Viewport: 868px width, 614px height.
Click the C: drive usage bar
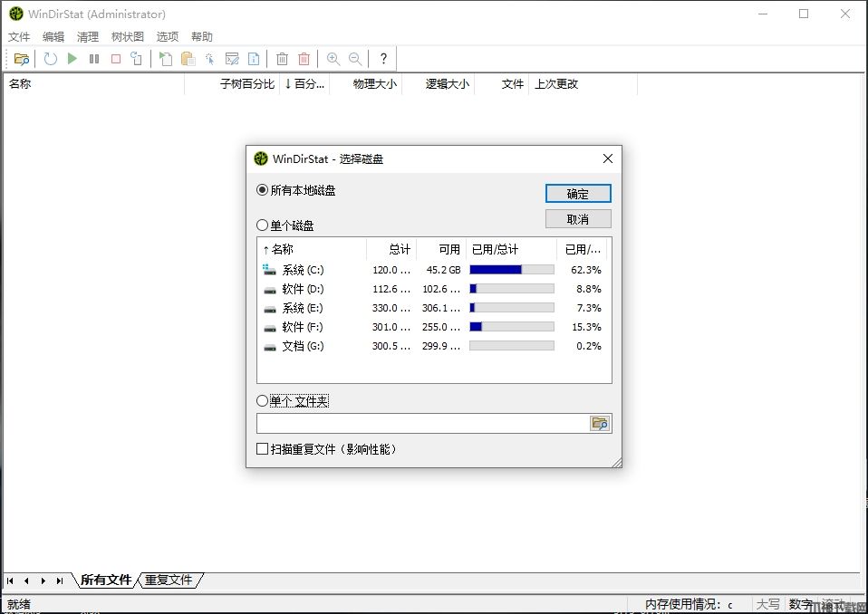[512, 270]
